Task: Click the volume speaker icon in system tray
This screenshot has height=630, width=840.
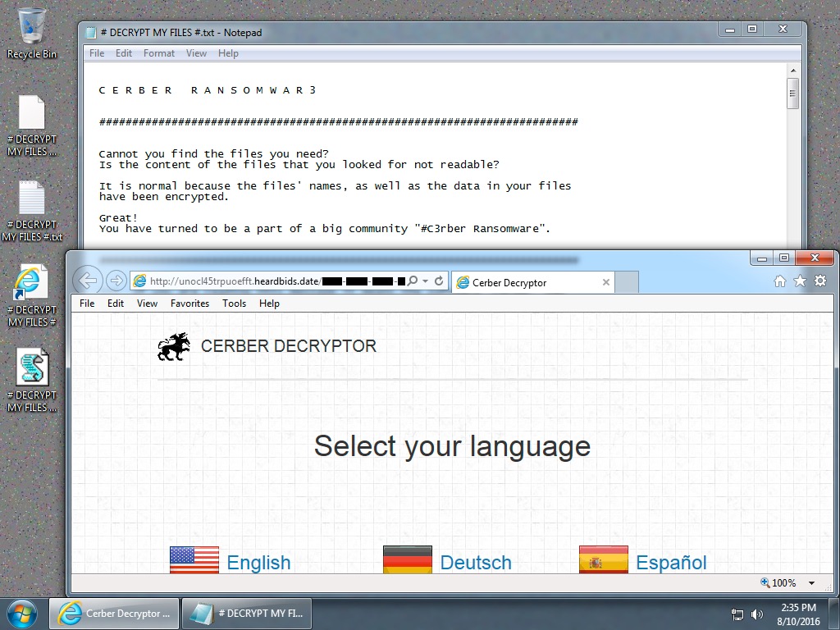Action: pyautogui.click(x=756, y=614)
